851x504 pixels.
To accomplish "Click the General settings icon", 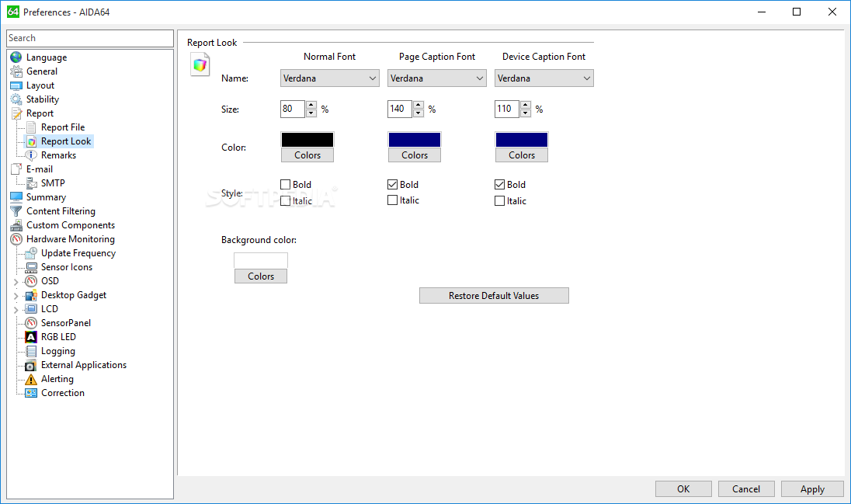I will [x=16, y=71].
